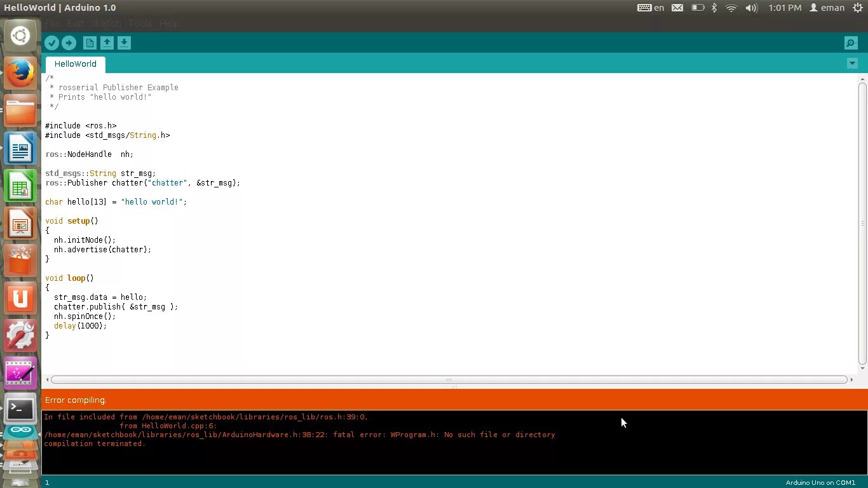Click the Upload arrow button in toolbar

point(69,43)
